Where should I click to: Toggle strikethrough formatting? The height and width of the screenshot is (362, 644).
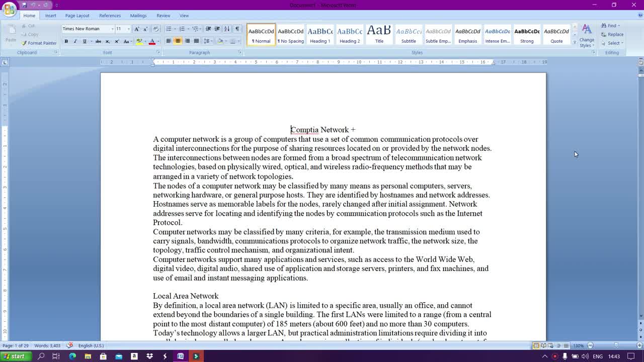pos(99,41)
